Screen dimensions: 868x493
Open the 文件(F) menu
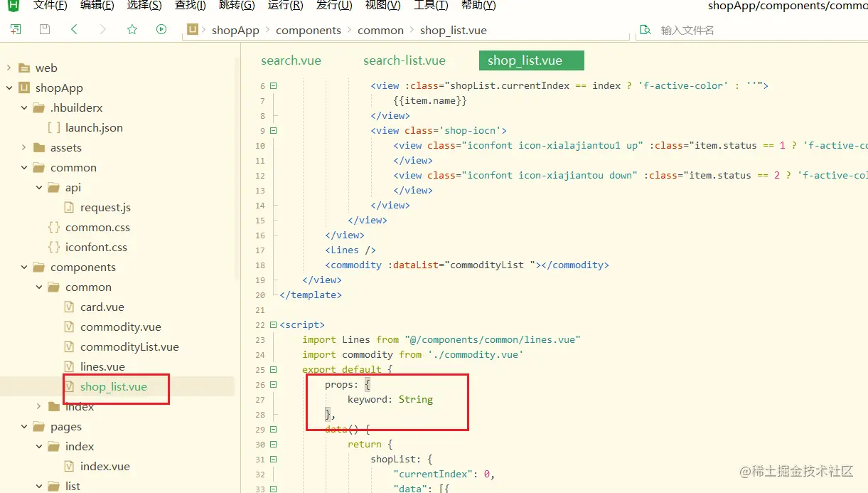[x=50, y=6]
